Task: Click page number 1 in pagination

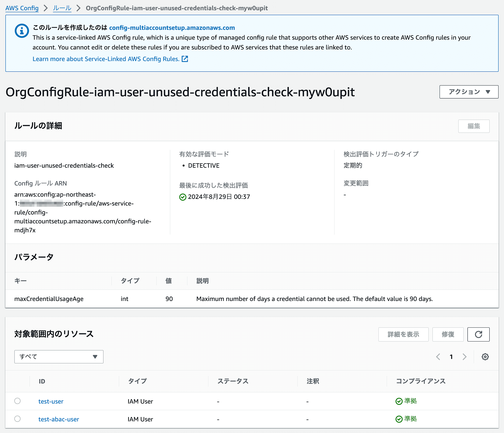Action: click(451, 357)
